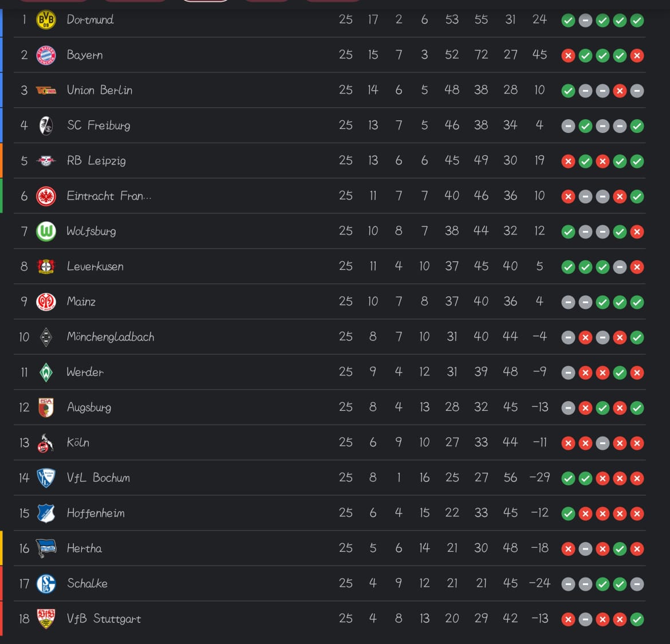Click the Borussia Dortmund BVB crest

click(x=46, y=20)
